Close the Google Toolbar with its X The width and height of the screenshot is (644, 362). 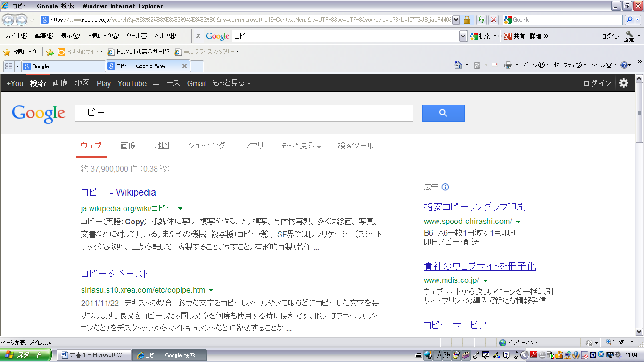[x=198, y=36]
